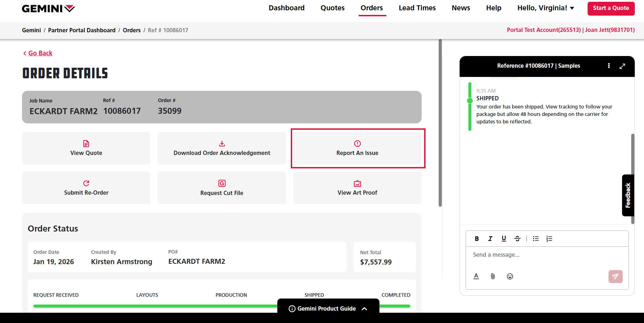Open the chat panel three-dot menu
This screenshot has width=644, height=323.
(x=609, y=66)
